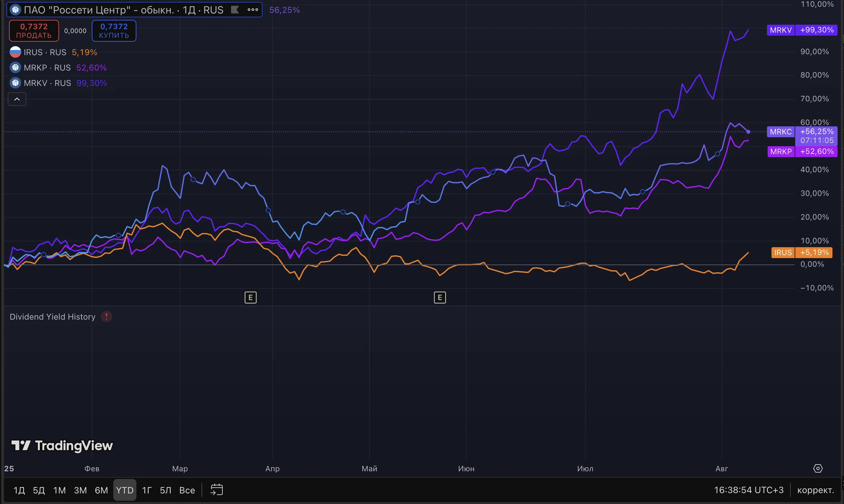Click the −10,00% price axis label
The width and height of the screenshot is (844, 504).
817,288
